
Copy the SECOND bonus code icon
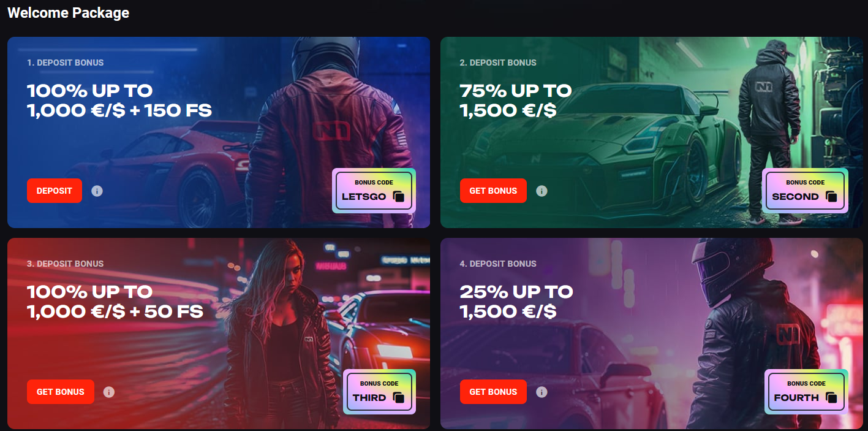click(x=831, y=197)
